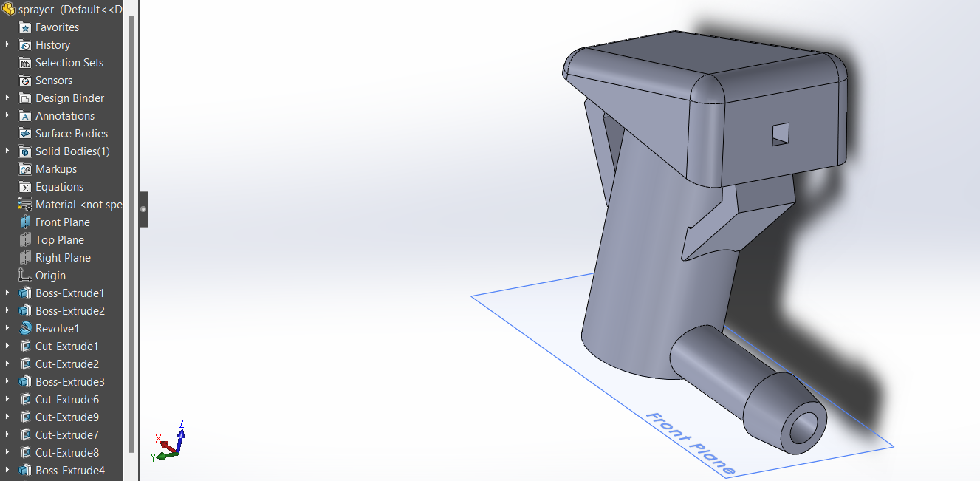Screen dimensions: 980x481
Task: Expand the Cut-Extrude6 feature
Action: (7, 400)
